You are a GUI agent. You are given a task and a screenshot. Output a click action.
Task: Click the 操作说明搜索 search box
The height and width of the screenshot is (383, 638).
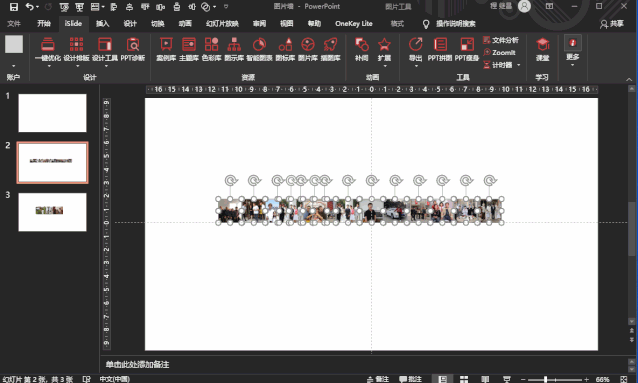point(455,24)
